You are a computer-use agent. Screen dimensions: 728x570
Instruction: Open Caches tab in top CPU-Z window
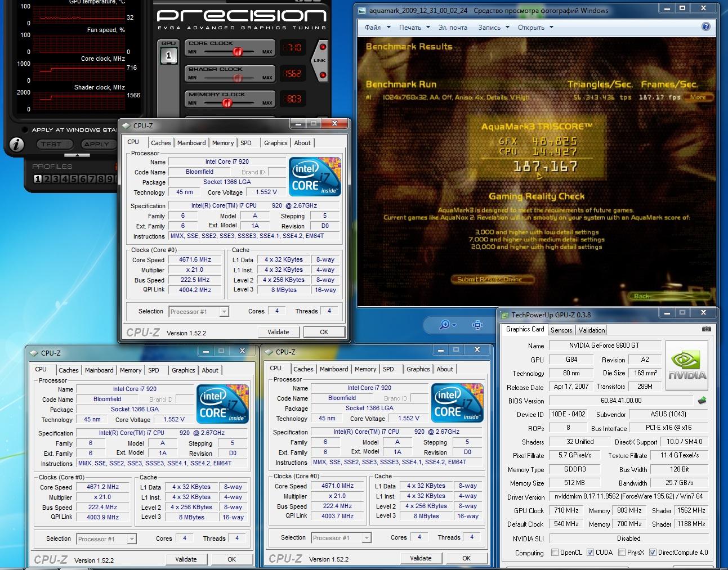[x=161, y=143]
